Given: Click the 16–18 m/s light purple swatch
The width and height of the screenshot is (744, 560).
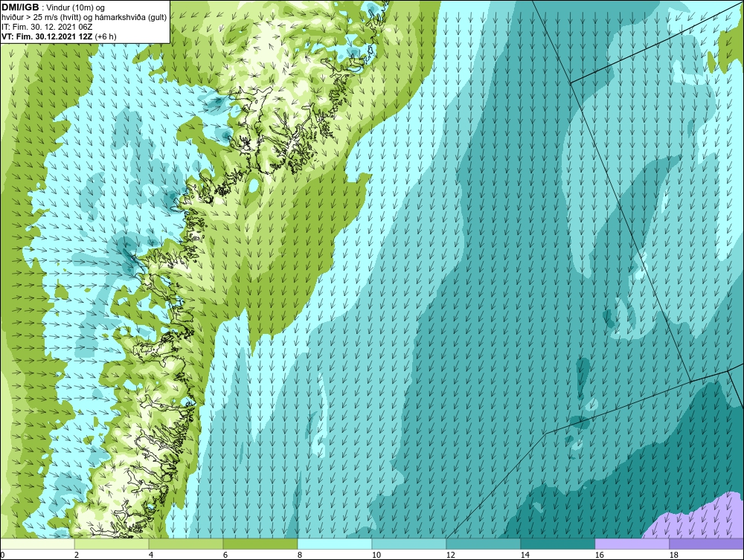Looking at the screenshot, I should [632, 544].
